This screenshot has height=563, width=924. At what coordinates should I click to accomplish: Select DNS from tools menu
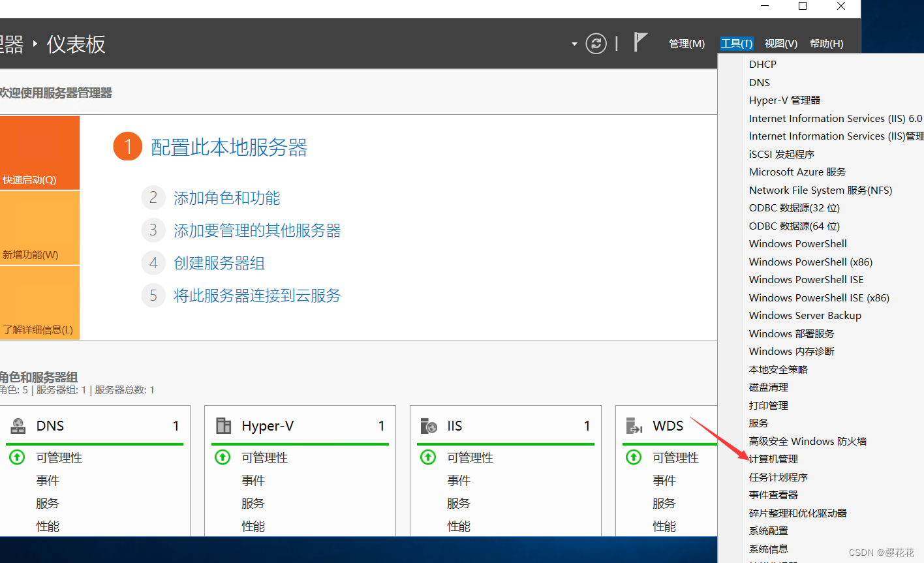click(760, 82)
